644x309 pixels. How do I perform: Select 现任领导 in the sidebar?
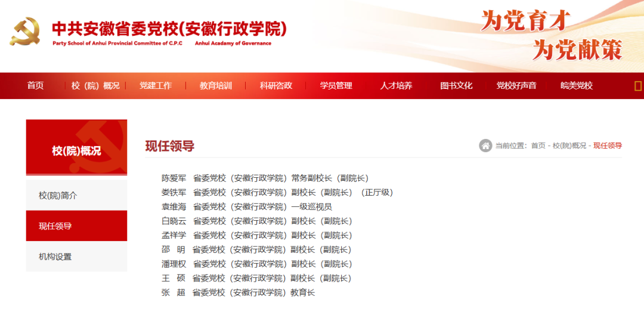(76, 226)
